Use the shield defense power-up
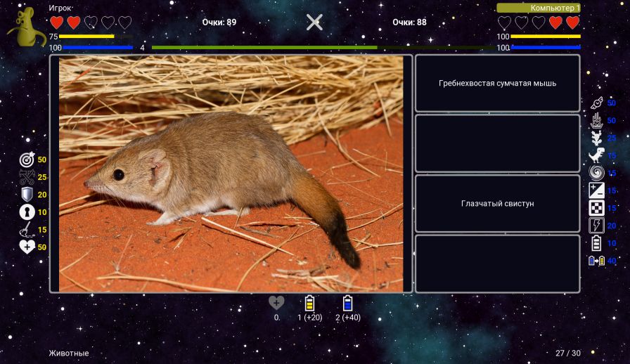630x364 pixels. 27,195
